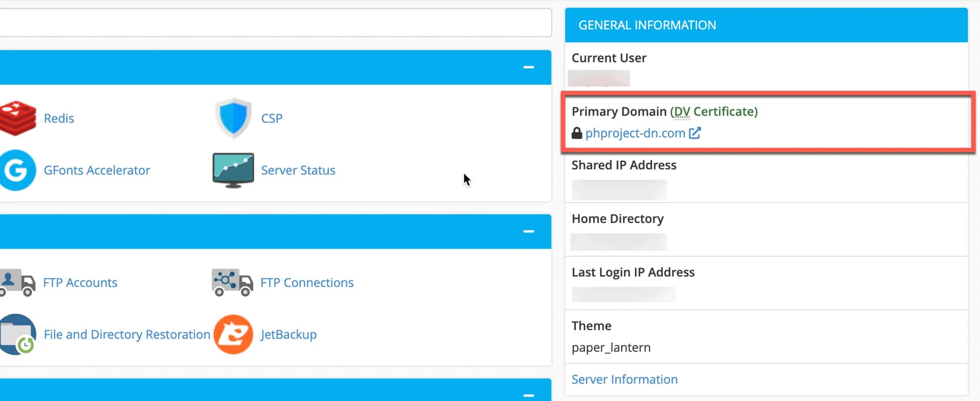This screenshot has height=401, width=980.
Task: Select the JetBackup text link
Action: pos(288,335)
